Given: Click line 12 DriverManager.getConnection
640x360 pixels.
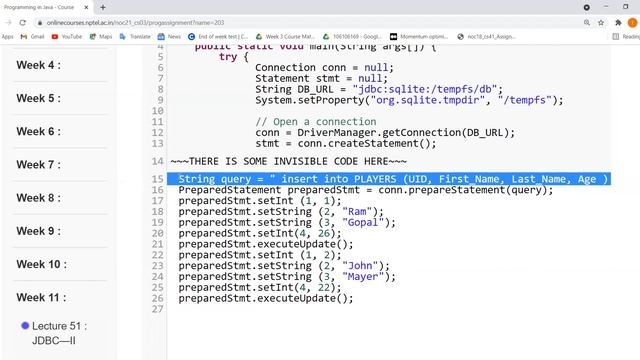Looking at the screenshot, I should [385, 133].
